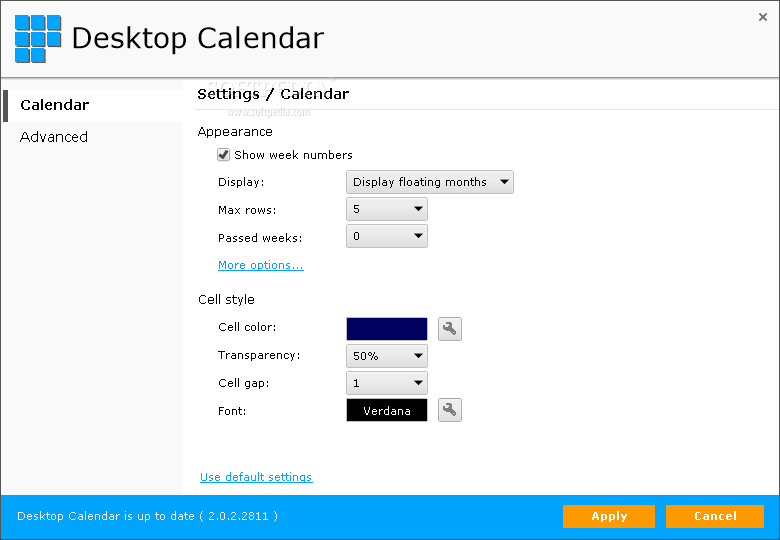Click the wrench icon next to Cell color
The width and height of the screenshot is (780, 540).
(x=450, y=329)
